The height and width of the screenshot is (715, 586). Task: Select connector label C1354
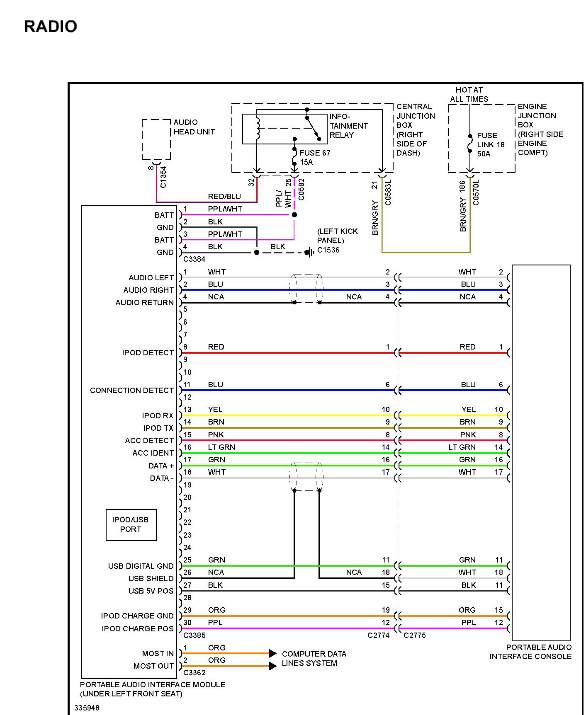click(163, 176)
